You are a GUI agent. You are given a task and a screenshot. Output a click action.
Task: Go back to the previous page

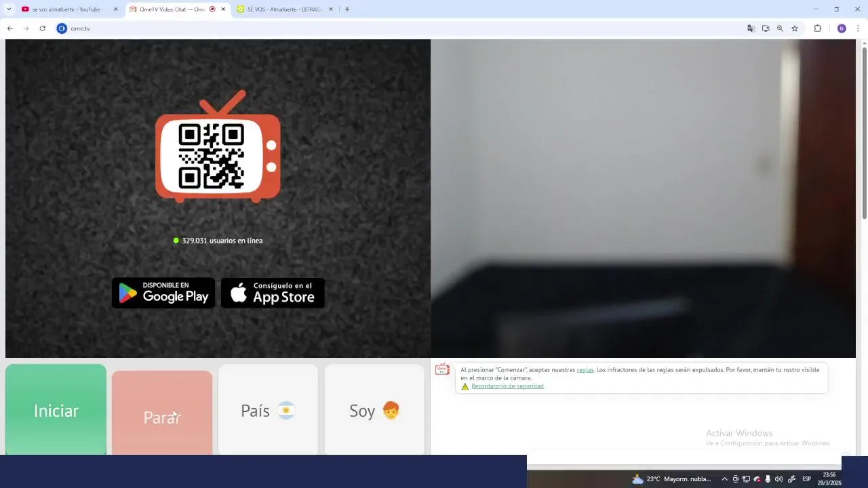tap(9, 28)
